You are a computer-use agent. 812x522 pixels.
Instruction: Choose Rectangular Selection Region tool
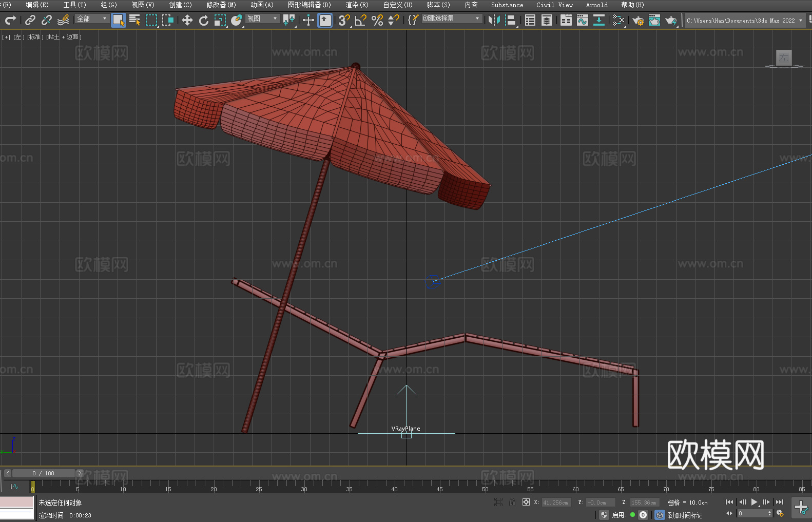pos(151,20)
